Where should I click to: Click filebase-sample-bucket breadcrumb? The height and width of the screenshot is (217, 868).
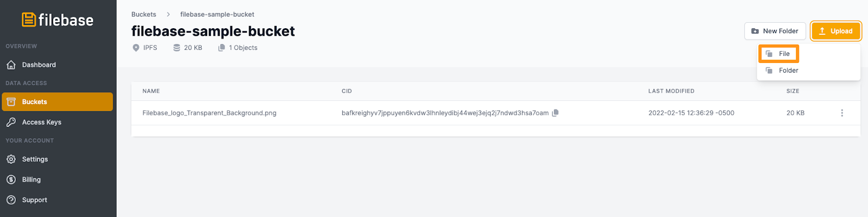coord(217,15)
